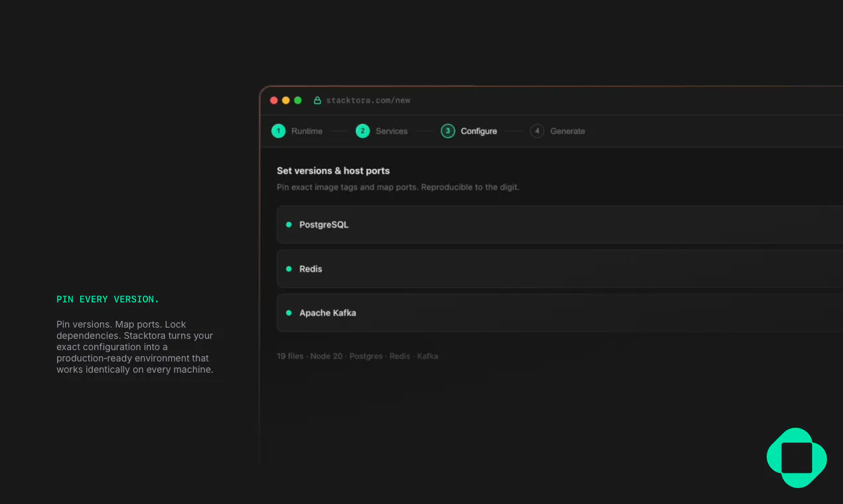Click the 'Set versions & host ports' heading
Viewport: 843px width, 504px height.
(333, 171)
